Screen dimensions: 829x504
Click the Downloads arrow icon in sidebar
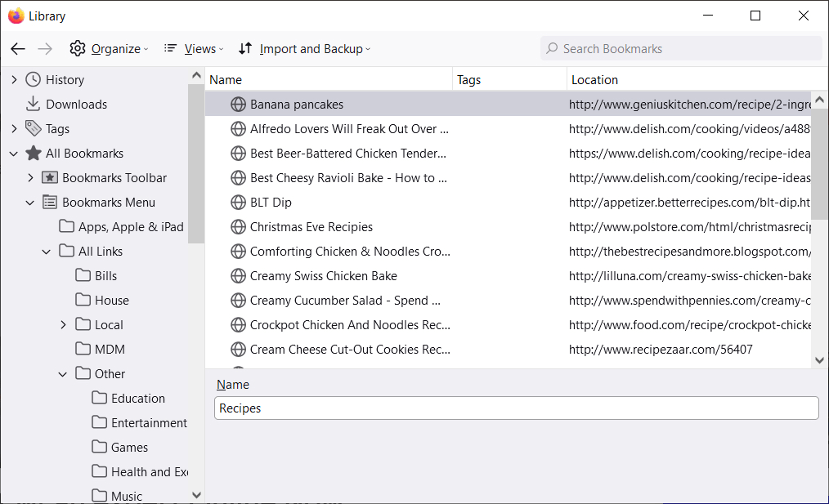(33, 105)
